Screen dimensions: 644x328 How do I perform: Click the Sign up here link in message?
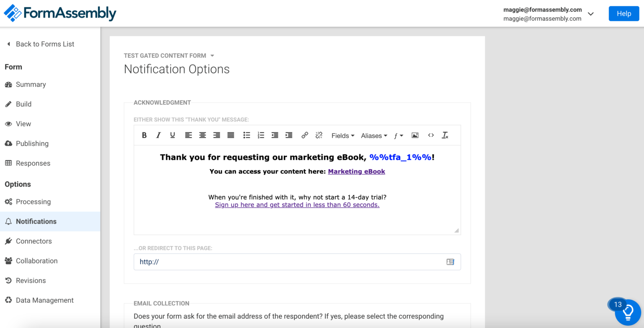click(297, 205)
